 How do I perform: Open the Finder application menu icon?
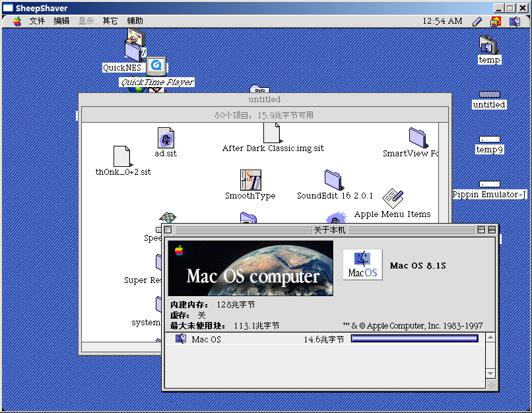515,22
